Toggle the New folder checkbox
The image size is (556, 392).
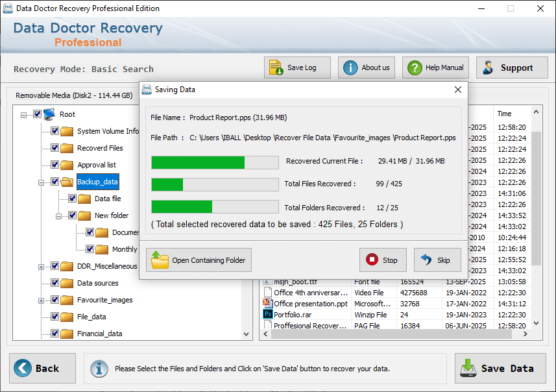72,215
